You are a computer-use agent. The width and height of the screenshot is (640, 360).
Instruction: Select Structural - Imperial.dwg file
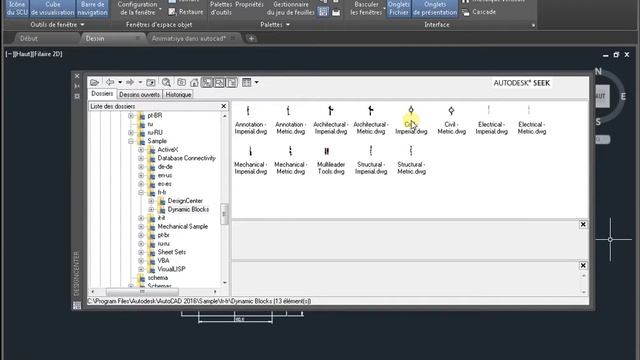point(371,160)
